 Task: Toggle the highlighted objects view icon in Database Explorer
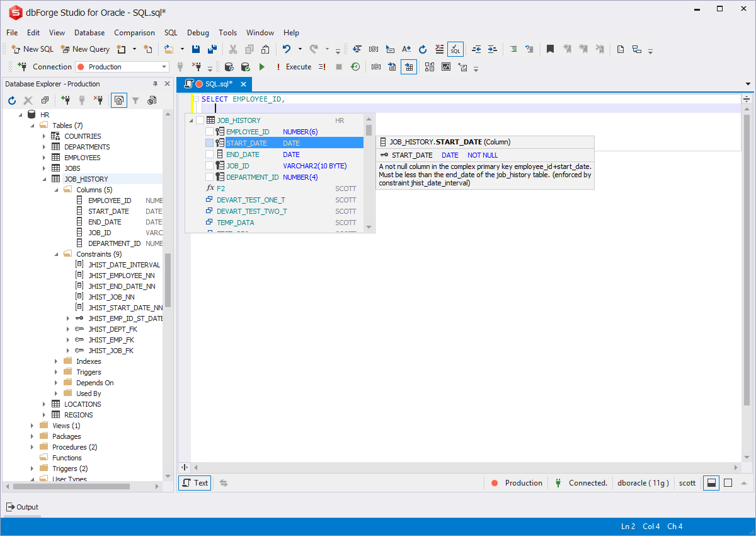118,100
